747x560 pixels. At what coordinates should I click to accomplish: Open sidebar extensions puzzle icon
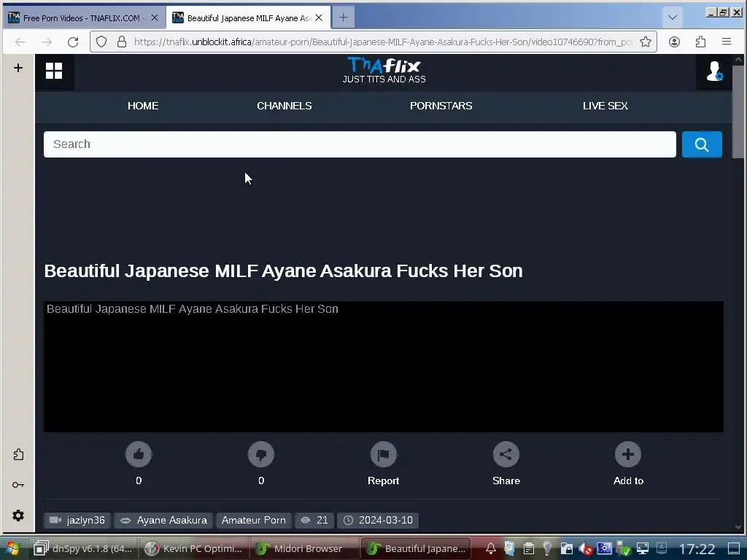(18, 454)
